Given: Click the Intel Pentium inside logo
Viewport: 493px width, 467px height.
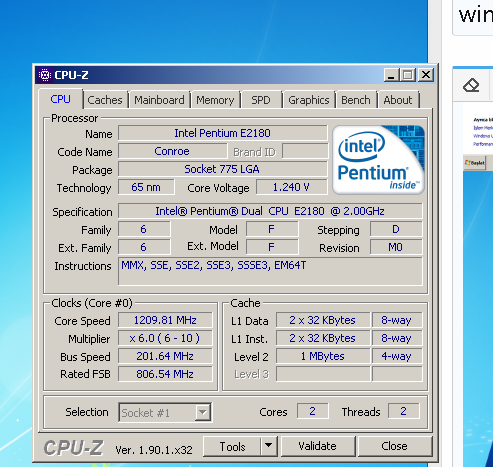Looking at the screenshot, I should coord(378,160).
